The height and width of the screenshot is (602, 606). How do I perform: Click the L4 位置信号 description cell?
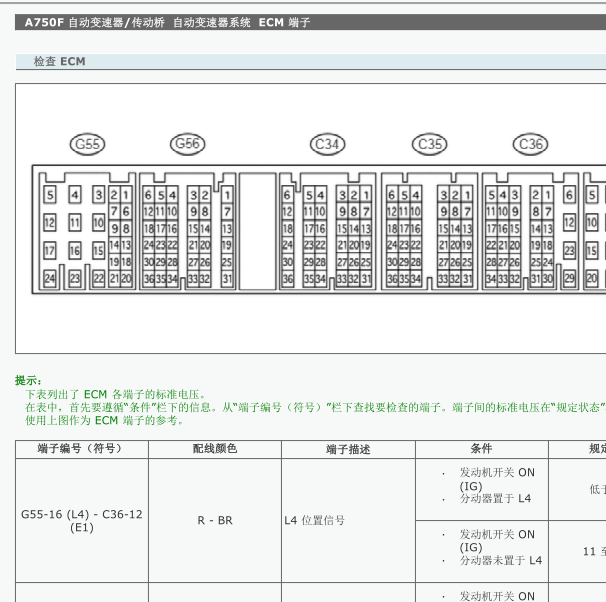[x=348, y=520]
